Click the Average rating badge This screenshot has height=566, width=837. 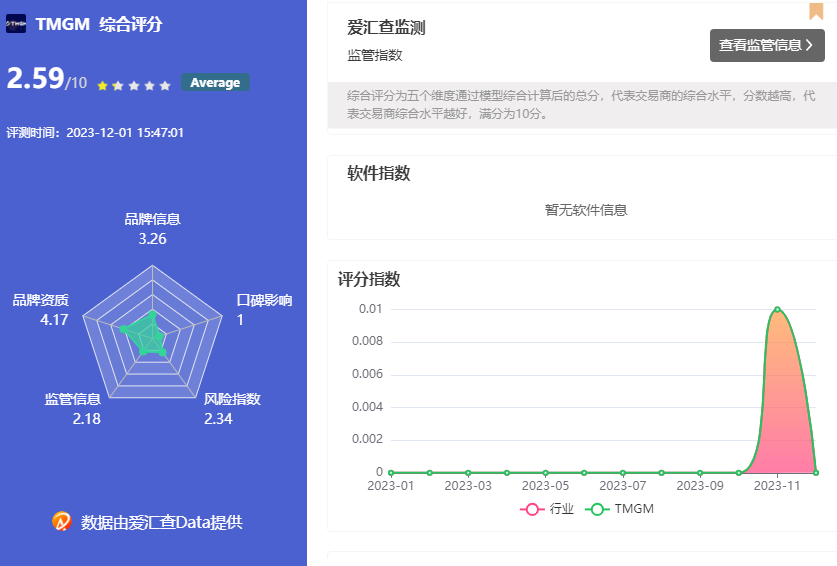click(x=215, y=82)
